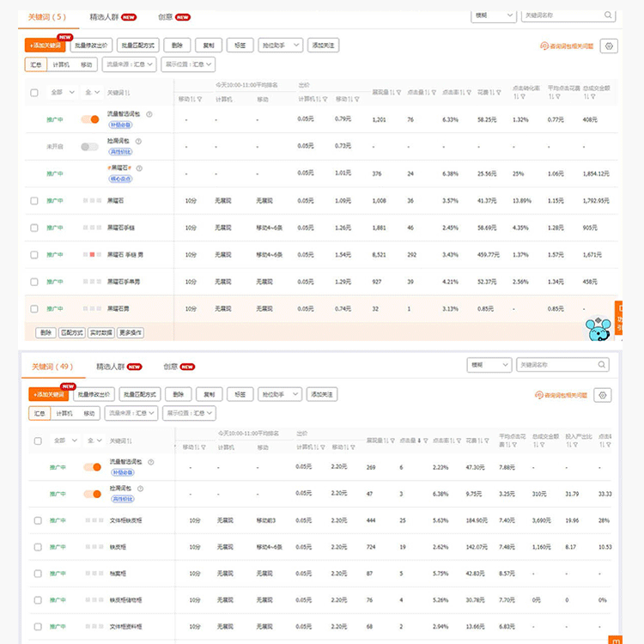Check select-all box in top panel header
644x644 pixels.
pyautogui.click(x=34, y=93)
